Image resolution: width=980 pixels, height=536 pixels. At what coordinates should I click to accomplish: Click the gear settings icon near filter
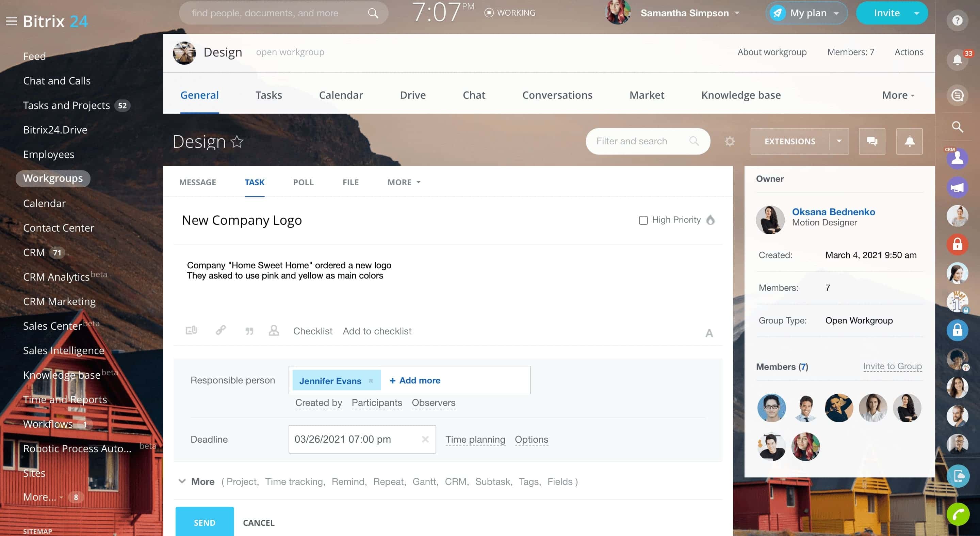(x=729, y=141)
